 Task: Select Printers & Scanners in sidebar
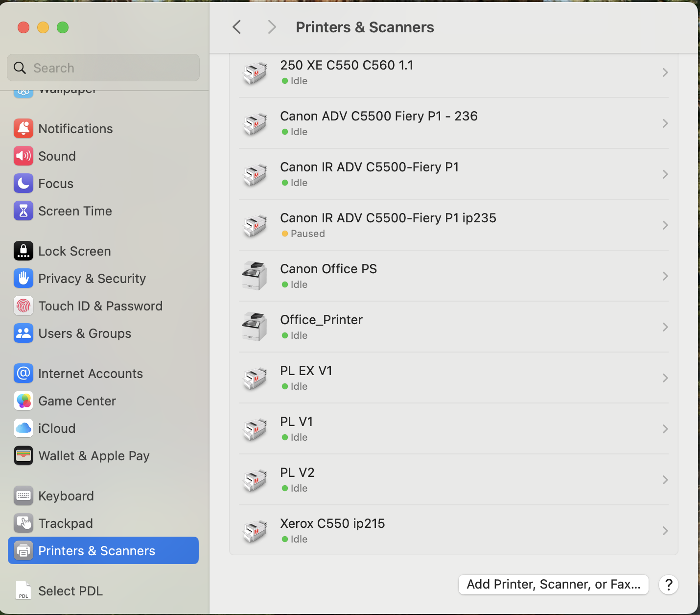(x=96, y=550)
